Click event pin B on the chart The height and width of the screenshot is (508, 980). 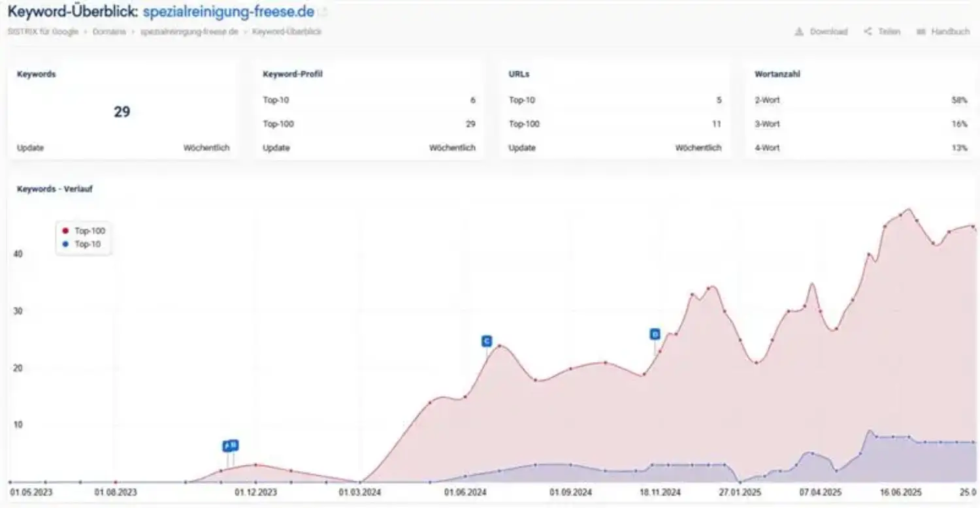point(235,445)
